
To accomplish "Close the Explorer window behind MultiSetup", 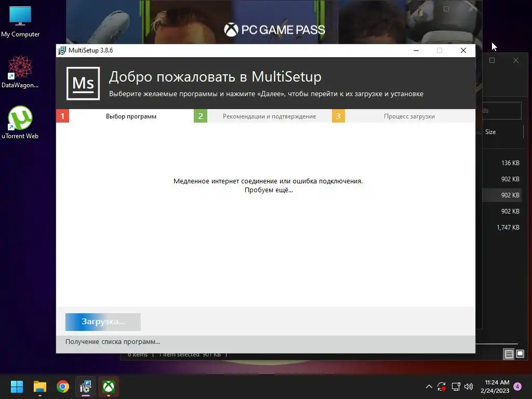I will click(516, 60).
